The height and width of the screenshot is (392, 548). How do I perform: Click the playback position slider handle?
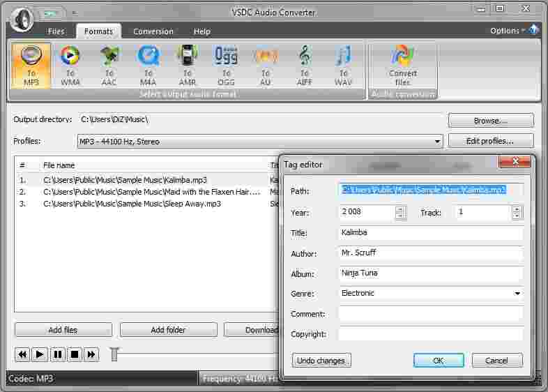pyautogui.click(x=114, y=354)
